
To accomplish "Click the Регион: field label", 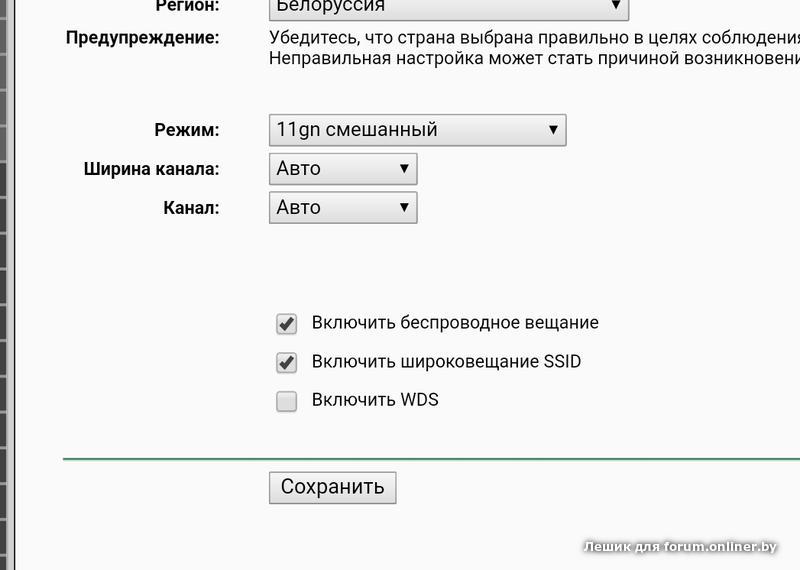I will 187,7.
